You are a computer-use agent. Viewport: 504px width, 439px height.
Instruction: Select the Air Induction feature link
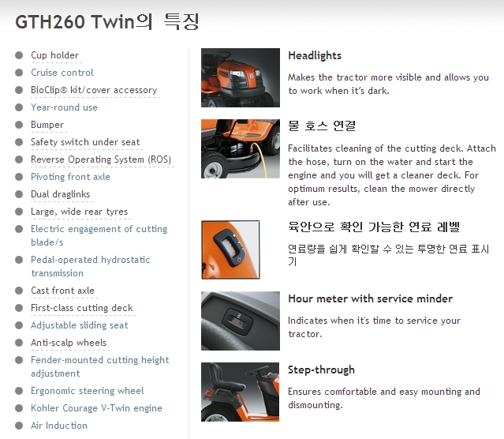pos(59,426)
